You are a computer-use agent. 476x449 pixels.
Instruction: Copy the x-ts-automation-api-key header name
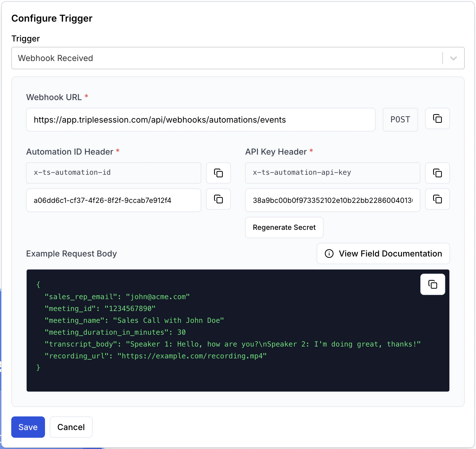pyautogui.click(x=437, y=173)
